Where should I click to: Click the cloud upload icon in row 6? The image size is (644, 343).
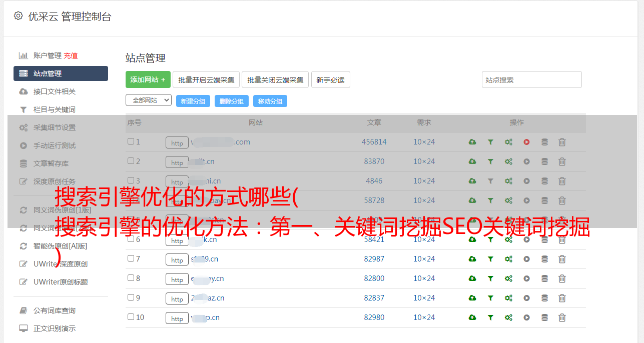pyautogui.click(x=472, y=239)
